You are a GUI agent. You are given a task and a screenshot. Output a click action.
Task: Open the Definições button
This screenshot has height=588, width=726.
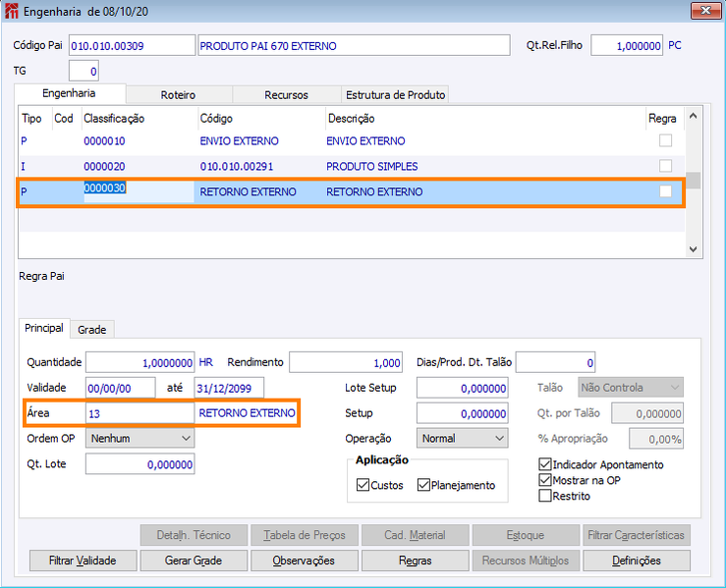coord(637,561)
